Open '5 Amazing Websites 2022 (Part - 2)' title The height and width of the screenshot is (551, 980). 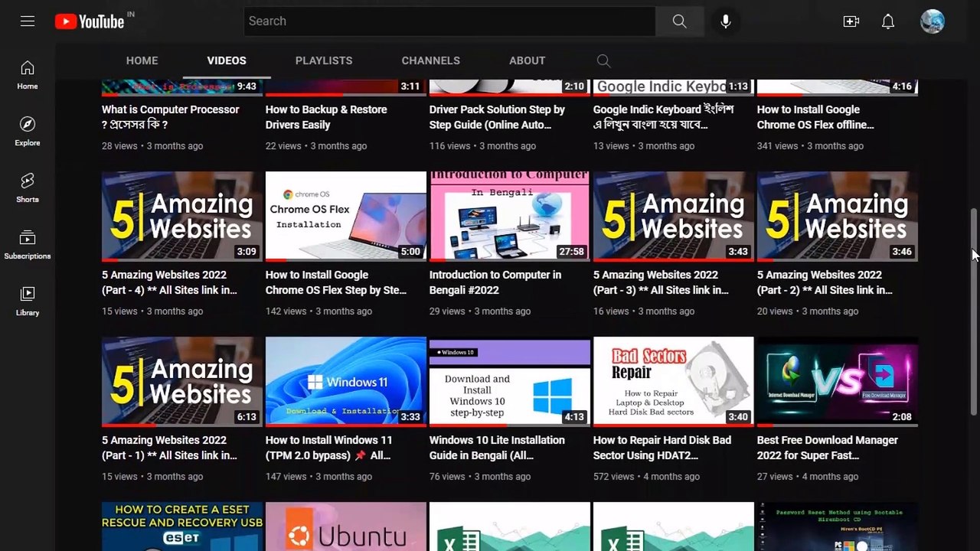coord(825,282)
